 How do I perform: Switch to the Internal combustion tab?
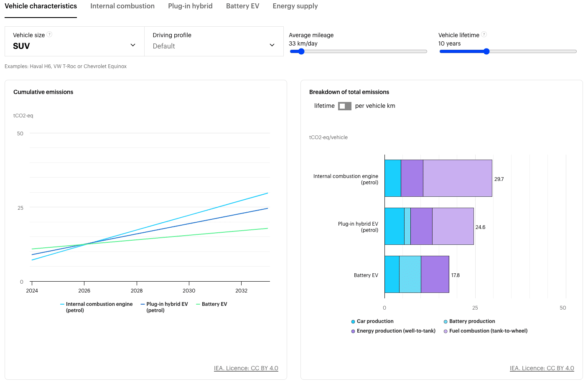coord(122,6)
